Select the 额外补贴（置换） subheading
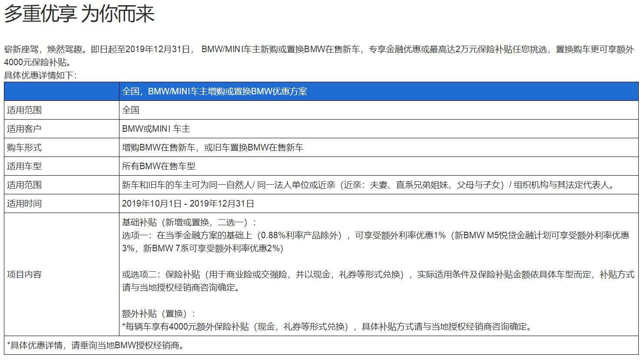Image resolution: width=644 pixels, height=360 pixels. click(159, 313)
